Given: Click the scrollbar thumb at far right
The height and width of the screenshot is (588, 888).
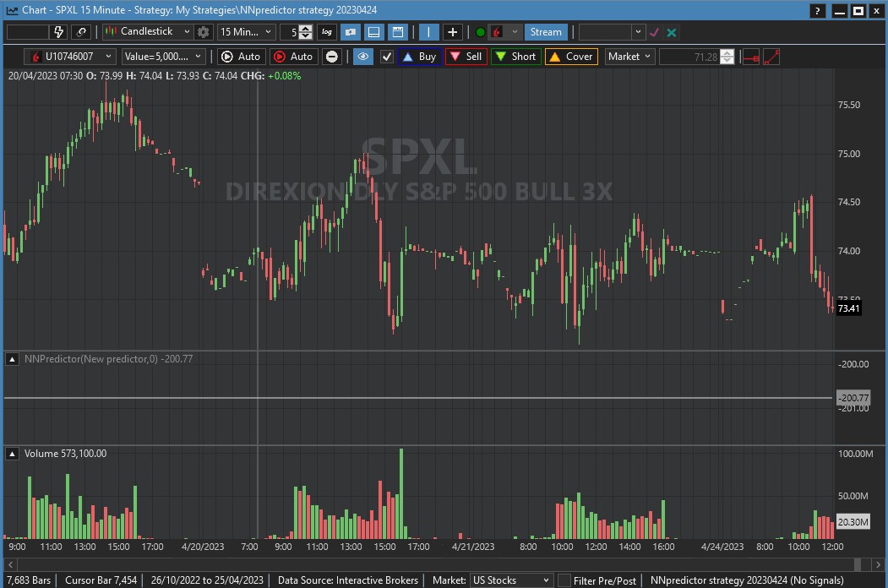Looking at the screenshot, I should point(858,564).
